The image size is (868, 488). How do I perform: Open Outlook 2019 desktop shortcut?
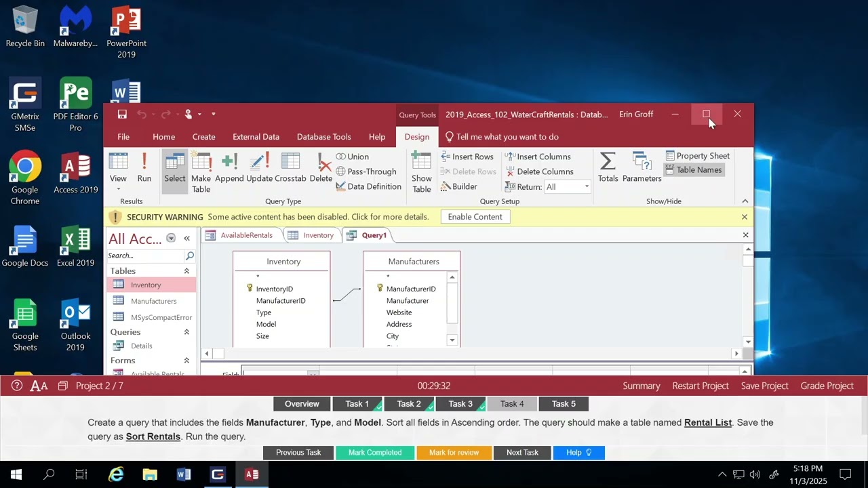[75, 325]
